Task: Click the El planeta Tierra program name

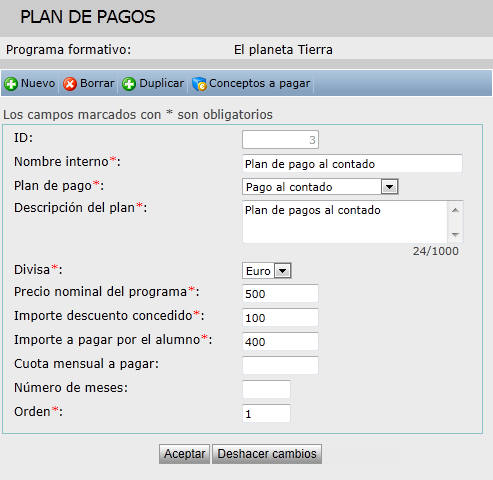Action: (x=283, y=50)
